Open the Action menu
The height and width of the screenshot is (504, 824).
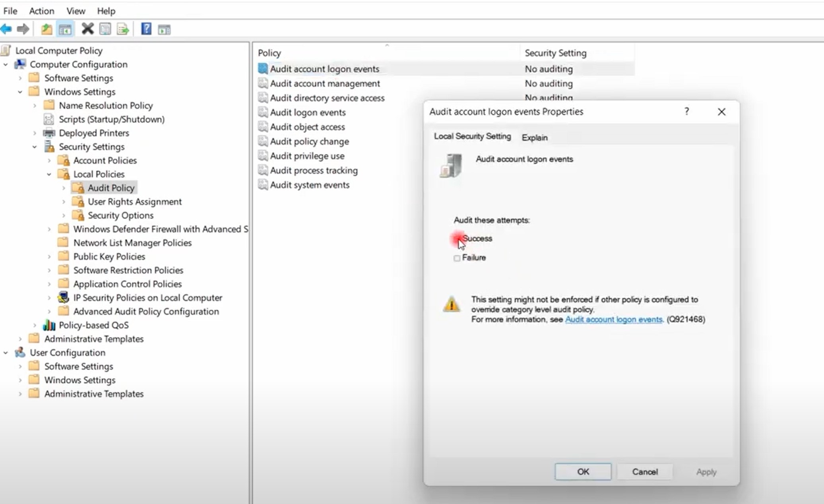(x=41, y=11)
